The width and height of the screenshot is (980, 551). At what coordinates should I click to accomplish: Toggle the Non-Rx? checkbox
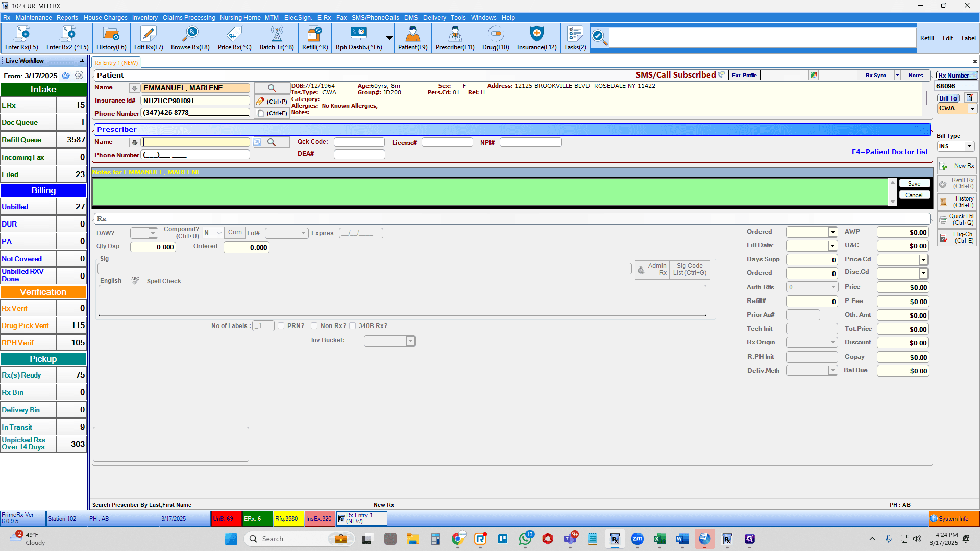point(314,326)
